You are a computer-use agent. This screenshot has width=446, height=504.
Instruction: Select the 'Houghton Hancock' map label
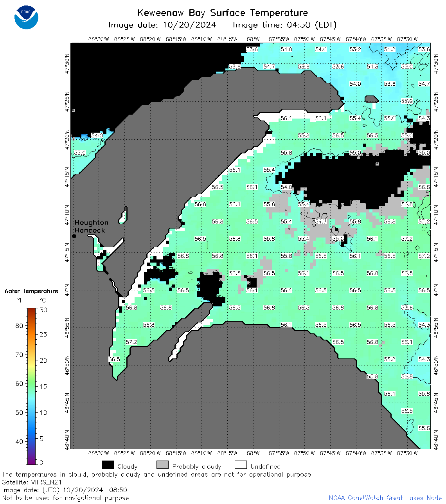coord(91,226)
